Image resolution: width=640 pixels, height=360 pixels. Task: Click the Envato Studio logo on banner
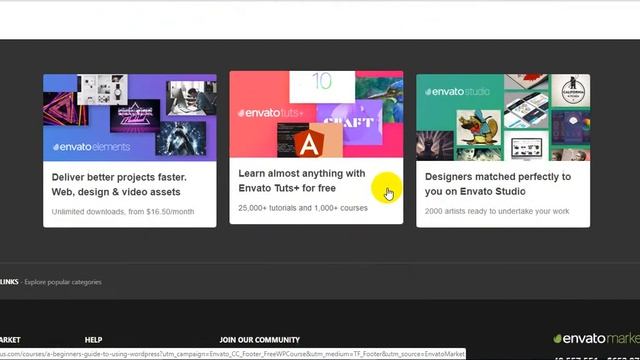tap(457, 92)
